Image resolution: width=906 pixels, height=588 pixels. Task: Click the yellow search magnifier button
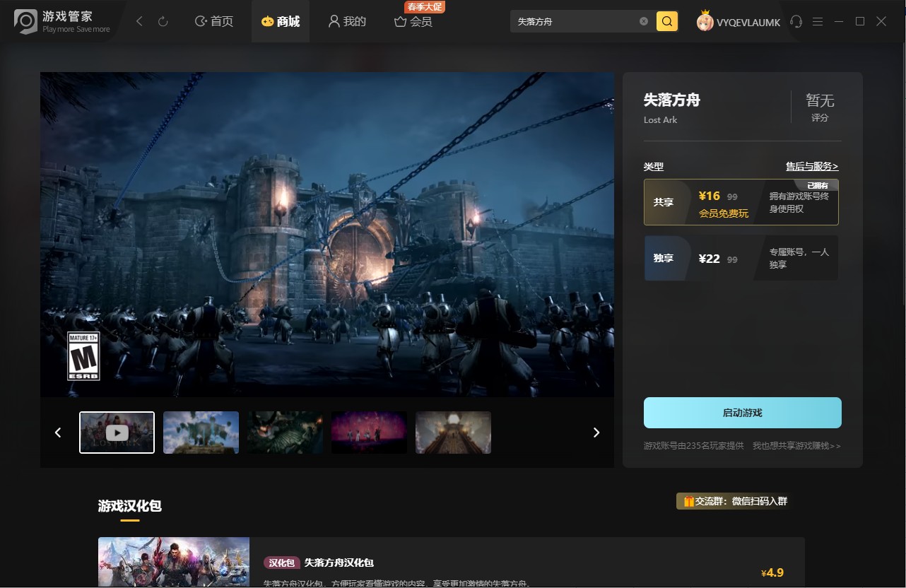coord(667,21)
